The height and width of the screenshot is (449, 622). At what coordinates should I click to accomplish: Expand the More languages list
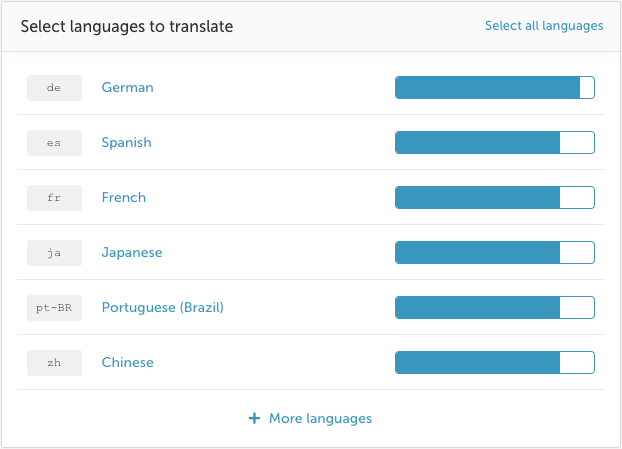click(x=320, y=418)
